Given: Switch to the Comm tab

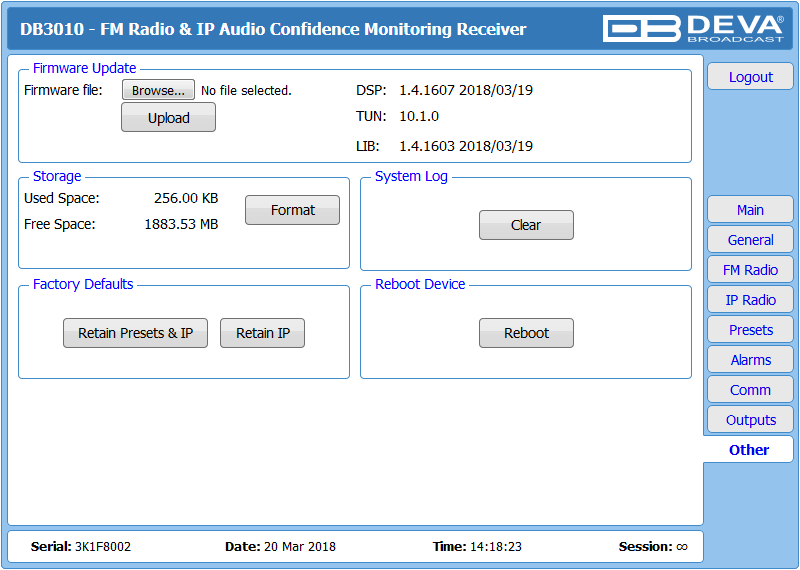Looking at the screenshot, I should [750, 390].
